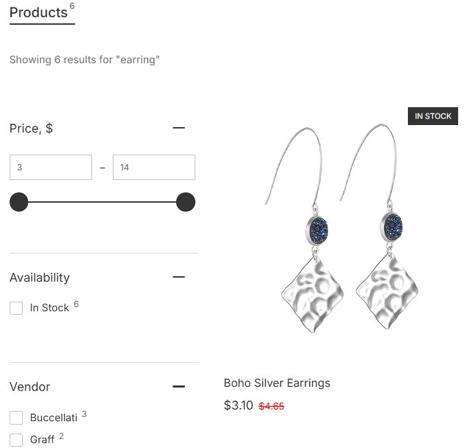Click the Vendor section heading

[x=30, y=387]
